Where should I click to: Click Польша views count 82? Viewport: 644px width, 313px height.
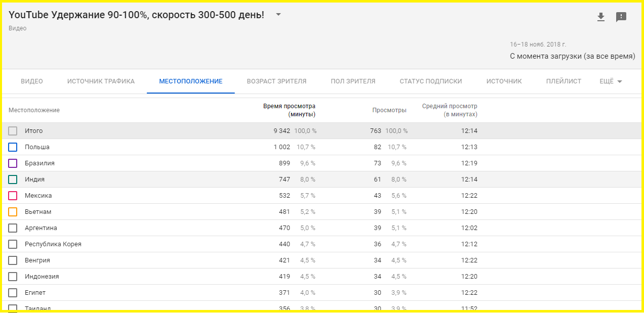tap(377, 147)
